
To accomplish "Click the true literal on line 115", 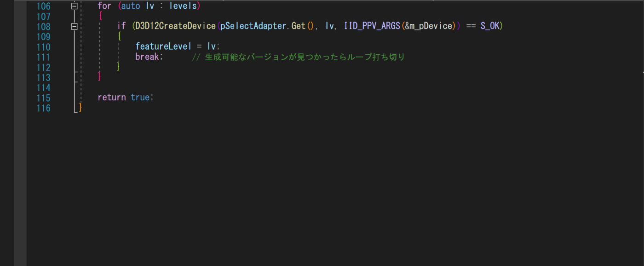I will point(140,97).
